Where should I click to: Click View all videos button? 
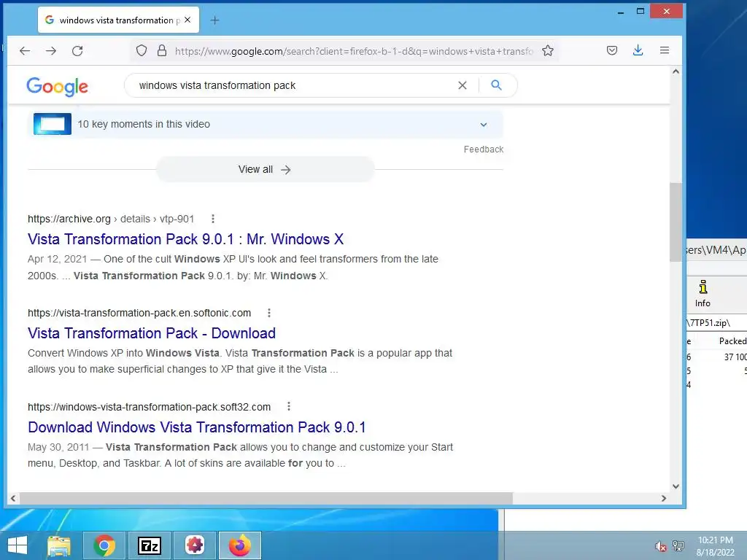[265, 169]
